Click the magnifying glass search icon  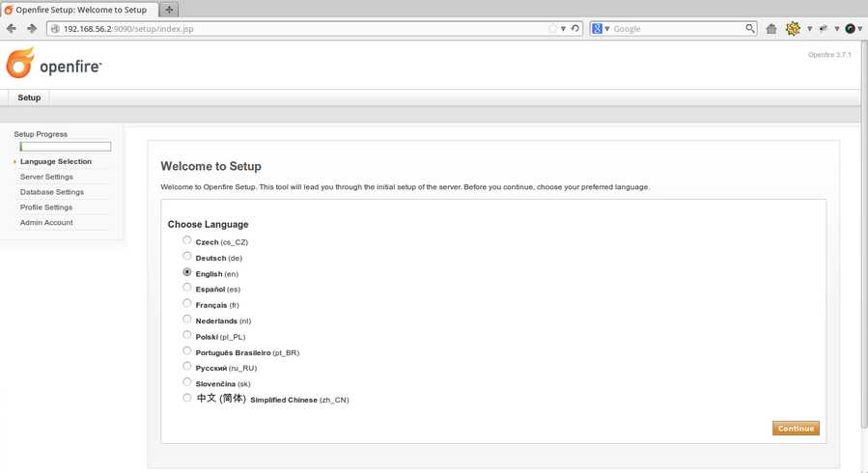pos(750,28)
